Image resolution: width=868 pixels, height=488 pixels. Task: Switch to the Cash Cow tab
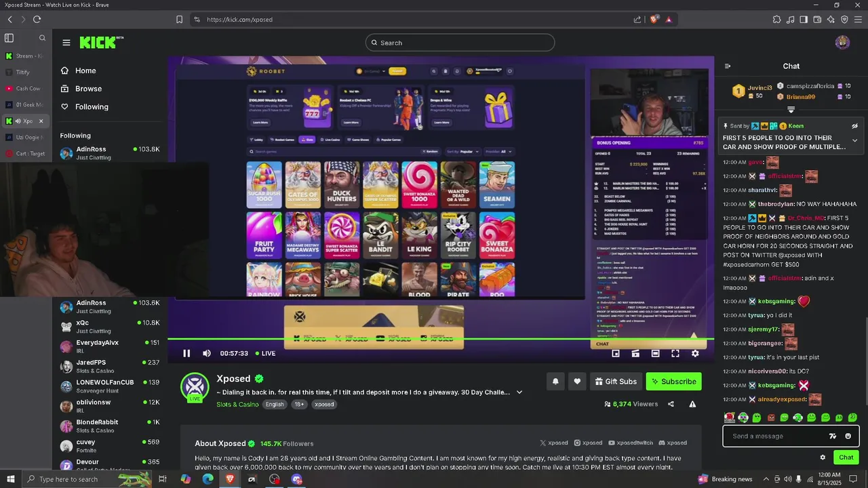point(25,88)
